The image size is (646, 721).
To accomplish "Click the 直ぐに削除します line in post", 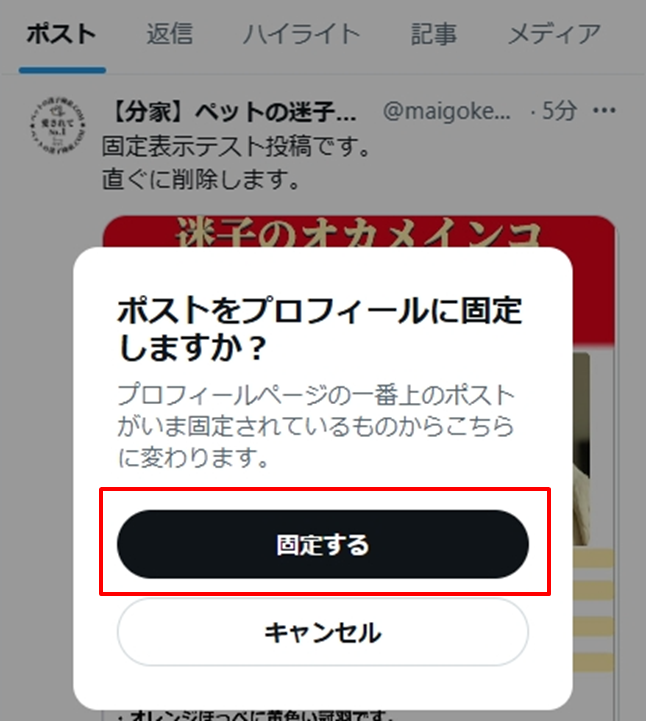I will click(x=201, y=179).
